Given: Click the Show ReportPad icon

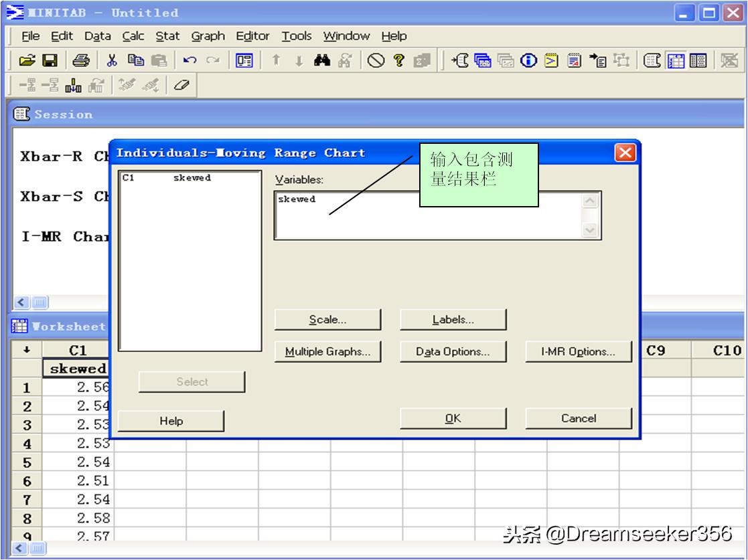Looking at the screenshot, I should (x=575, y=60).
